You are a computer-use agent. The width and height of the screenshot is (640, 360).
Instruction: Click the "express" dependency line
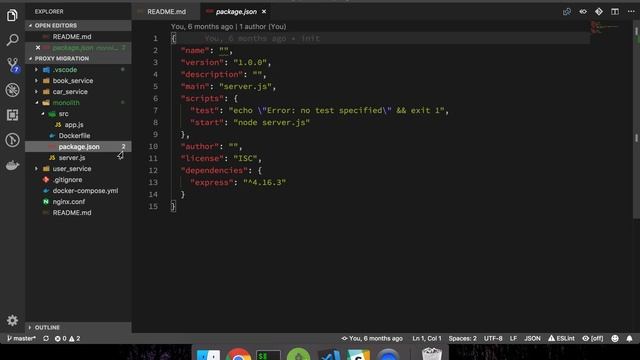[238, 182]
